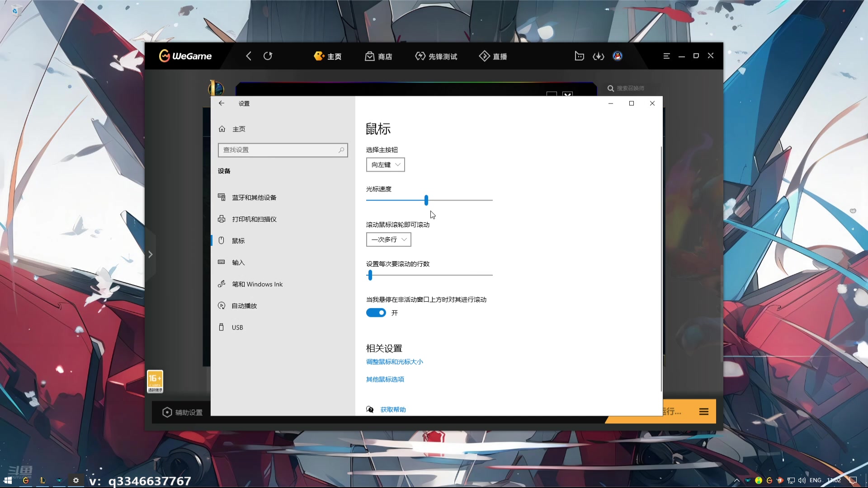
Task: Click the 搜索召唤师 search field
Action: click(x=631, y=89)
